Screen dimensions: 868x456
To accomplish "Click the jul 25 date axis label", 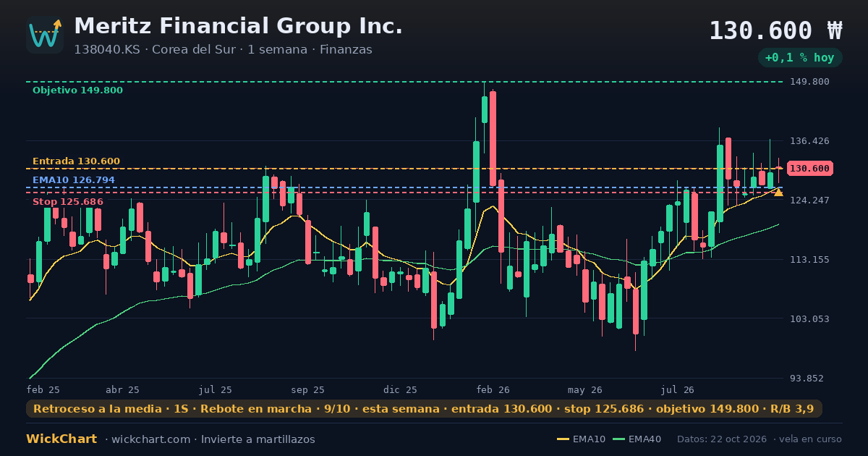I will coord(216,390).
